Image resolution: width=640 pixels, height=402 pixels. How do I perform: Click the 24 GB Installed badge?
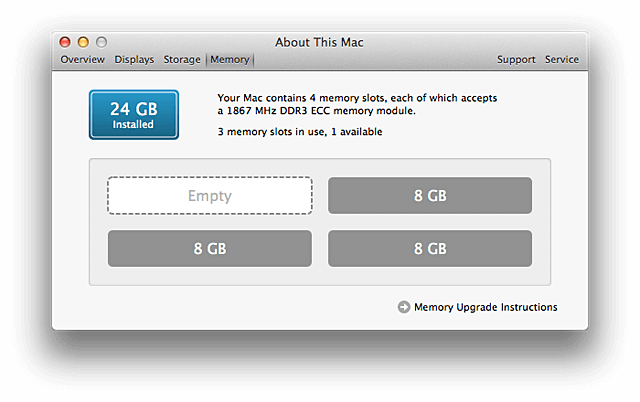pos(133,114)
